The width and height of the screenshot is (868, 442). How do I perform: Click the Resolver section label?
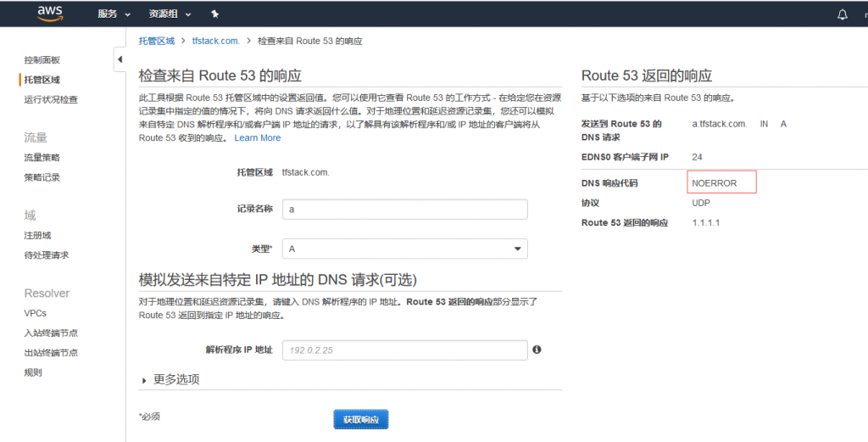click(x=47, y=293)
